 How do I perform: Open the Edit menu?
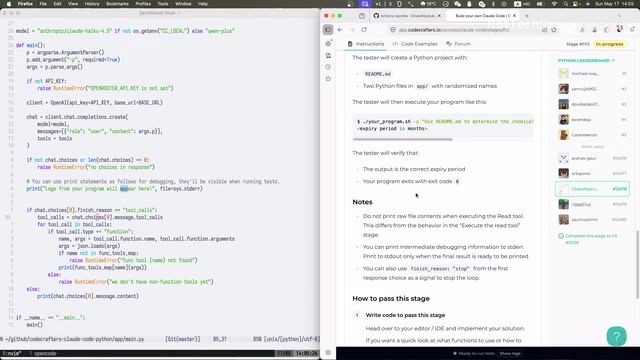pos(57,4)
